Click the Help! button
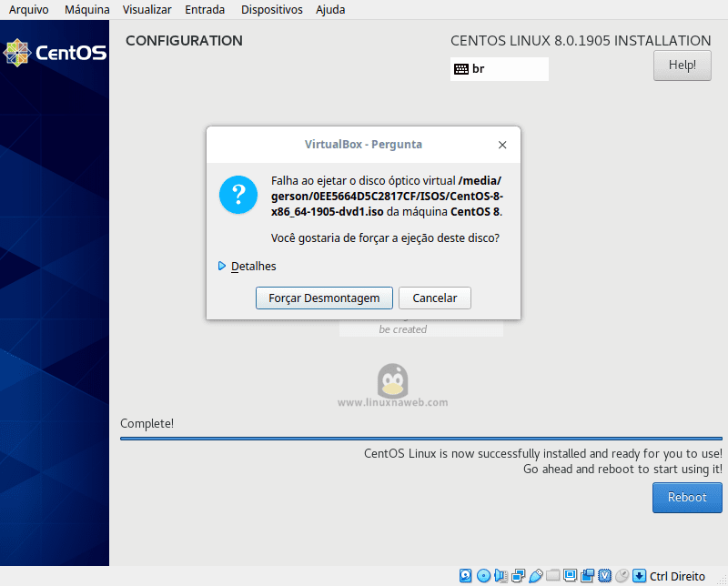728x586 pixels. (x=682, y=65)
